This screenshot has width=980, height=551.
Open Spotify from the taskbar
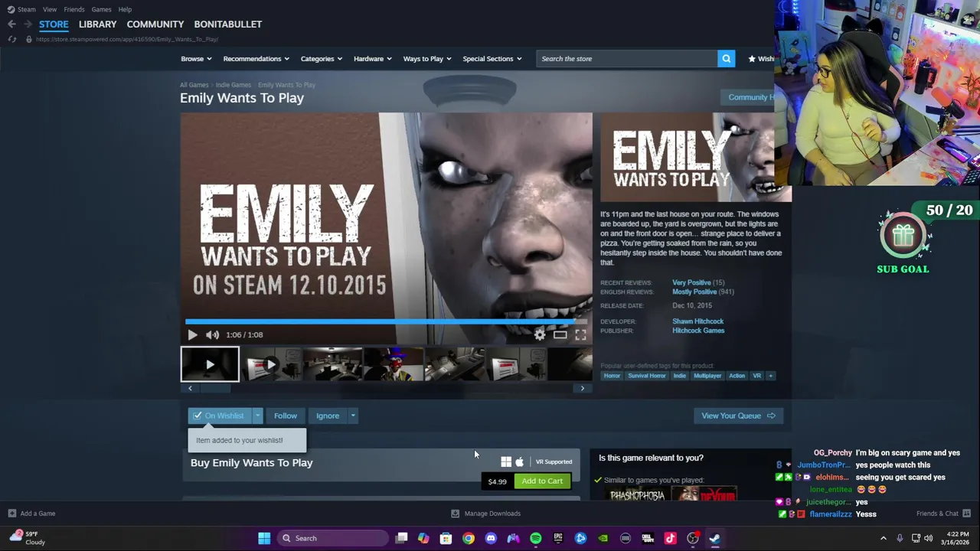pos(536,538)
